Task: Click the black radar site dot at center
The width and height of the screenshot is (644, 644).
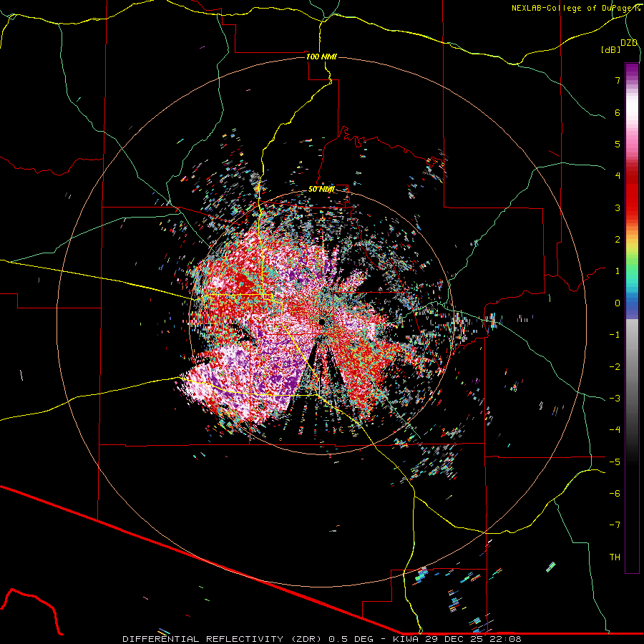Action: pos(321,321)
